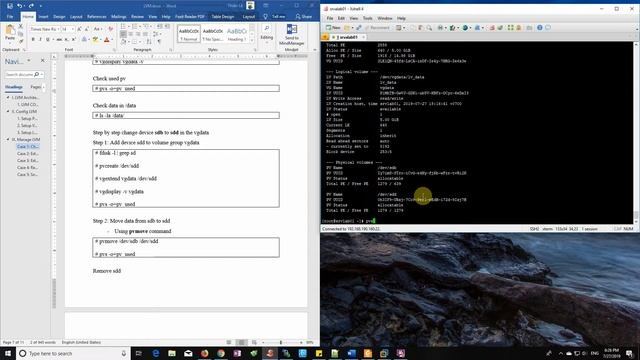The width and height of the screenshot is (640, 360).
Task: Toggle Bold formatting
Action: pos(33,40)
